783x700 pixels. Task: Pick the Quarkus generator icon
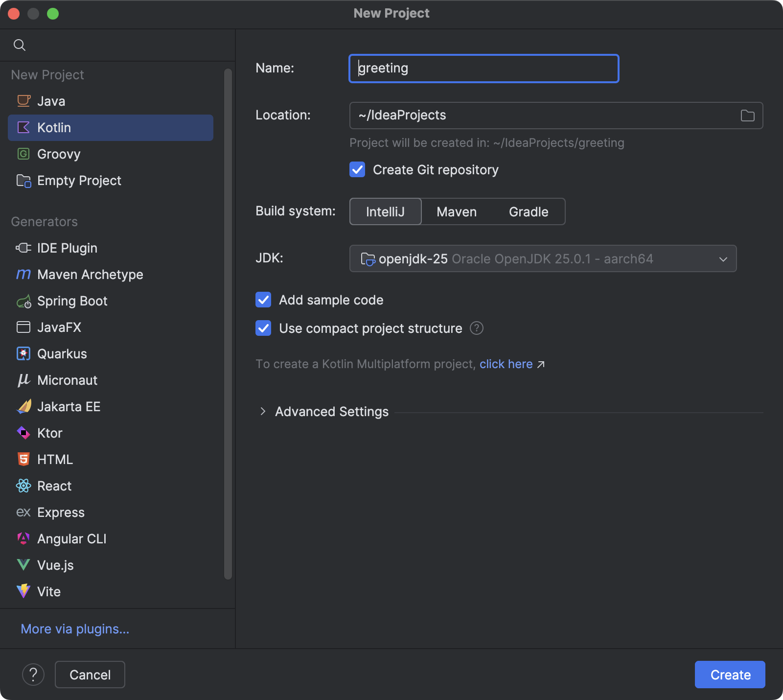(x=23, y=354)
